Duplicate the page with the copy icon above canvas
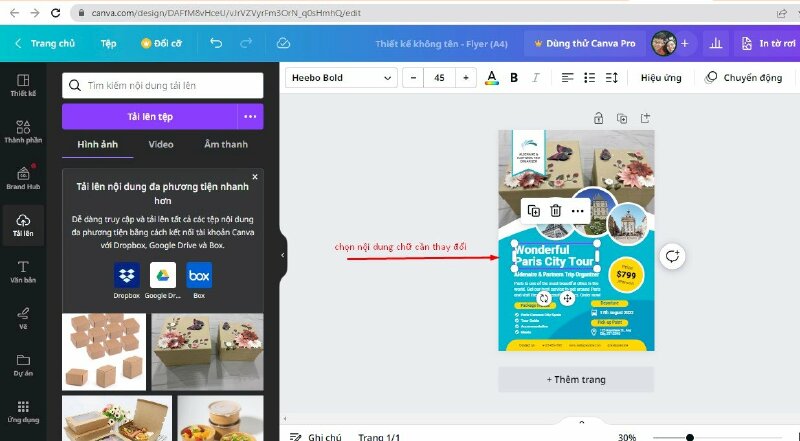800x441 pixels. click(622, 118)
